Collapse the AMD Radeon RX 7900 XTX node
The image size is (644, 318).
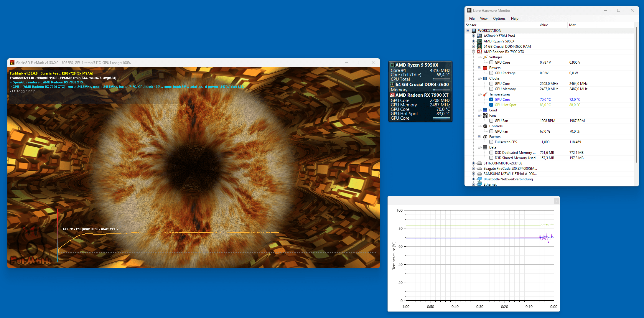pyautogui.click(x=474, y=52)
